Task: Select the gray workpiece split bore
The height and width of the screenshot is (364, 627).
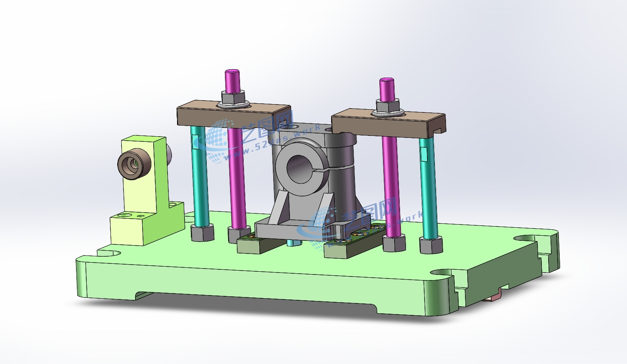Action: [x=300, y=169]
